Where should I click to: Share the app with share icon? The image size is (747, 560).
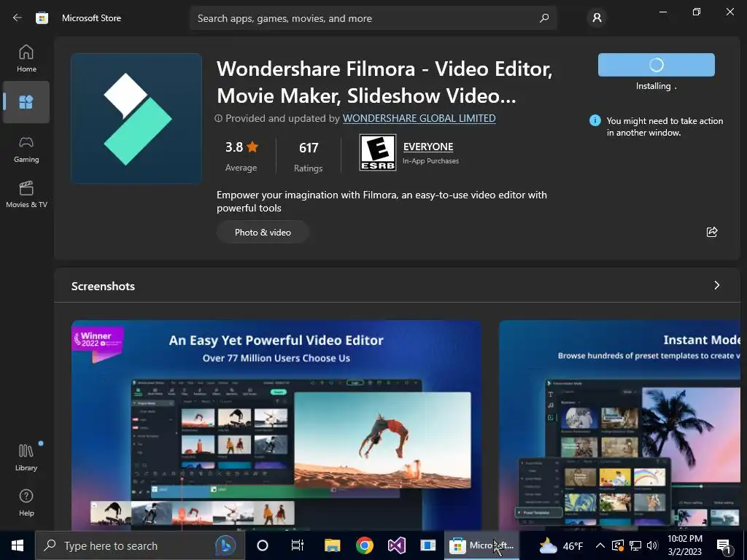coord(712,232)
